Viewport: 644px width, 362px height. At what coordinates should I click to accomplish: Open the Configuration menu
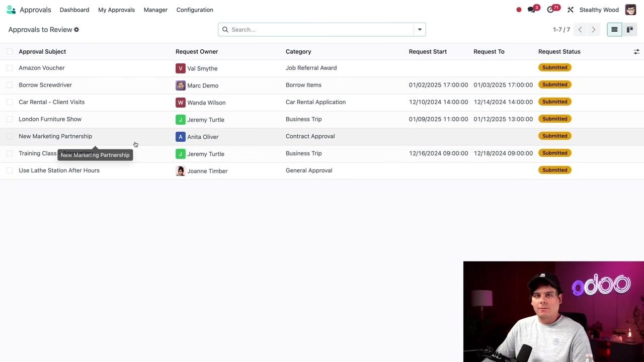coord(195,10)
